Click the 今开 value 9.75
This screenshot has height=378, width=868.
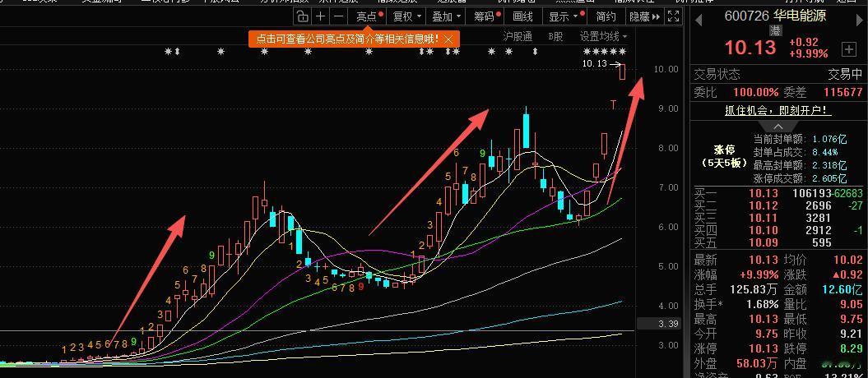coord(766,334)
